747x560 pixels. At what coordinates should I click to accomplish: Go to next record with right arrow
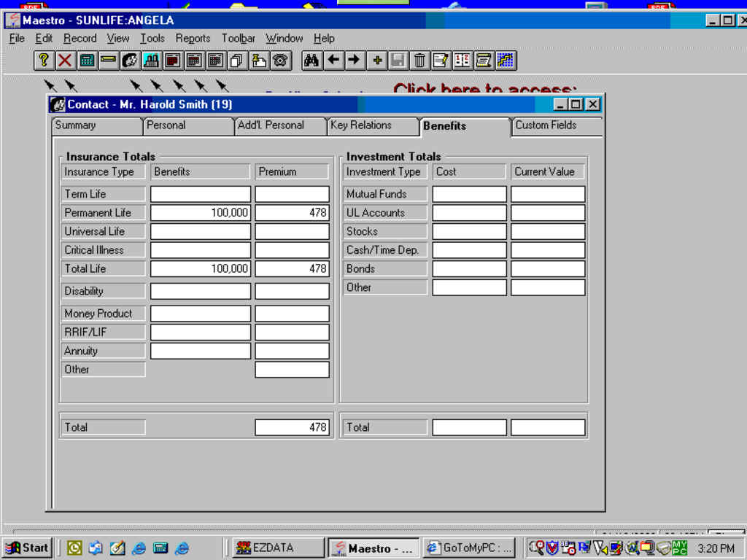click(354, 61)
